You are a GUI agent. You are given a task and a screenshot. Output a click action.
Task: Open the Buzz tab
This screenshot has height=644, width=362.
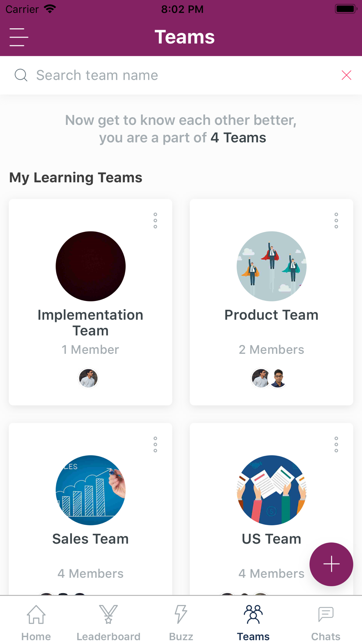tap(181, 622)
